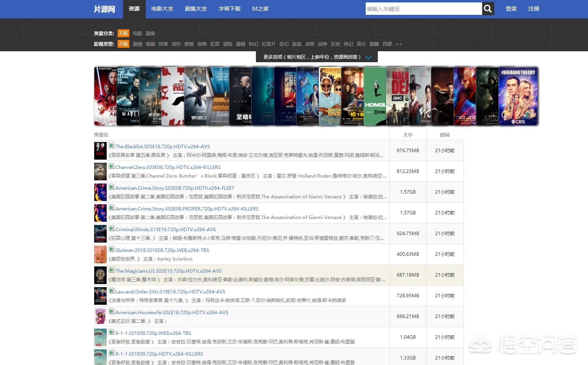Viewport: 588px width, 365px height.
Task: Open the Lucifer poster in carousel
Action: 443,96
